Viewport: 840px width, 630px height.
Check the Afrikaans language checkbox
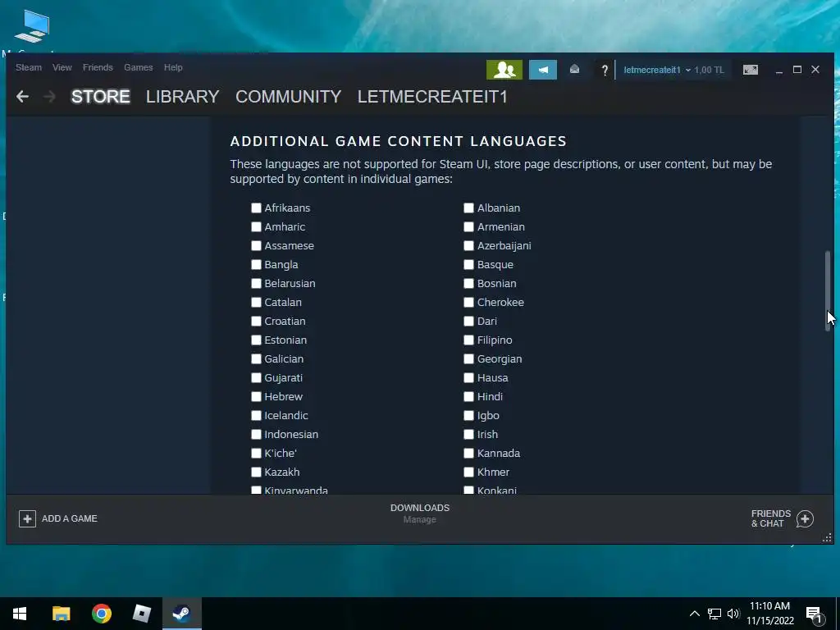pos(256,208)
